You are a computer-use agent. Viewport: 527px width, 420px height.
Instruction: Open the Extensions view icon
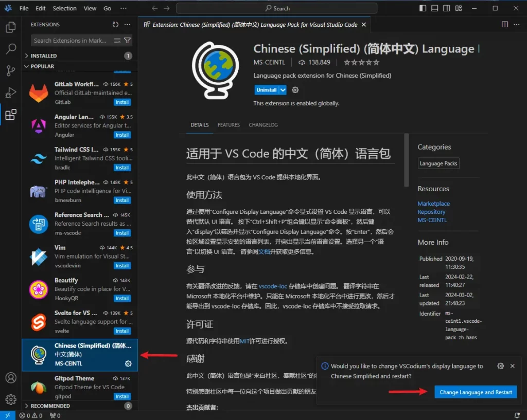[x=11, y=115]
